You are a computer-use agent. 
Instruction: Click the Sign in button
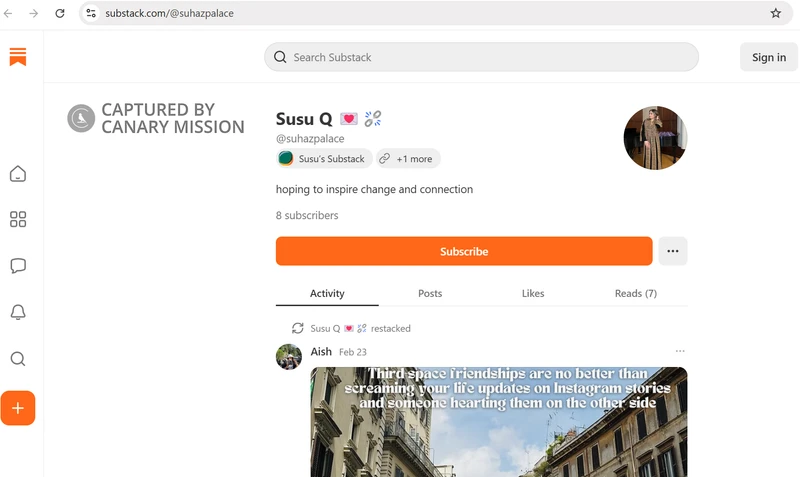768,57
